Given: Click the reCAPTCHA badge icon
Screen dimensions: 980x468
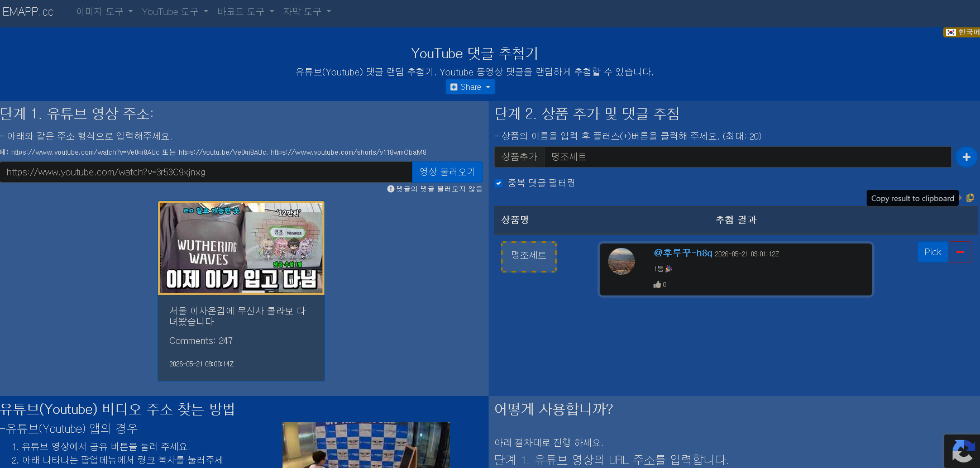Looking at the screenshot, I should (962, 451).
